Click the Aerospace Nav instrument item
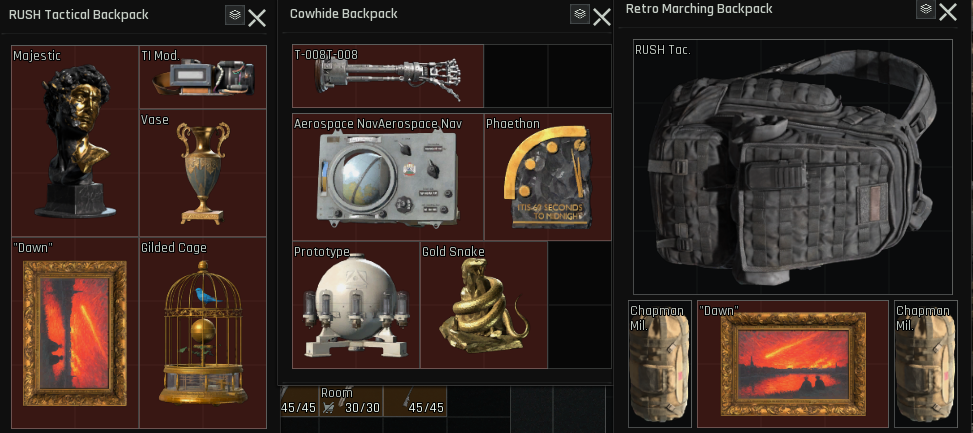Screen dimensions: 973x433 click(x=388, y=177)
